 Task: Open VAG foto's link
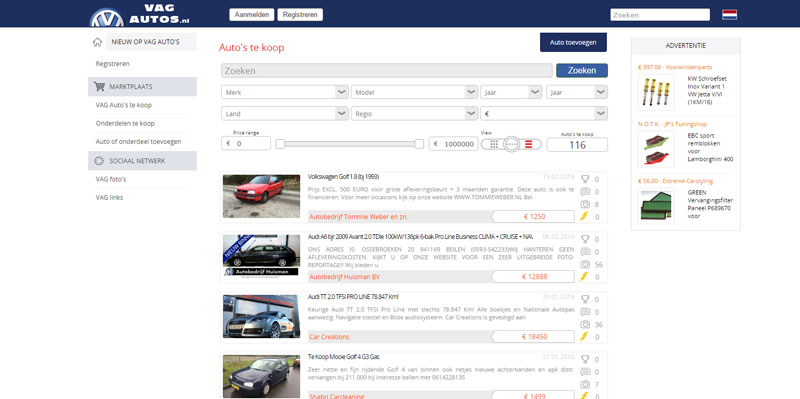tap(111, 179)
